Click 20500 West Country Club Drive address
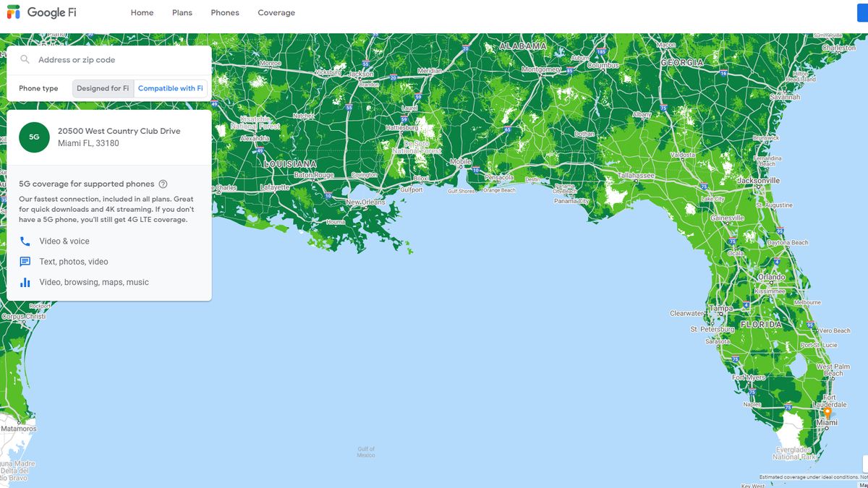The image size is (868, 488). (119, 131)
